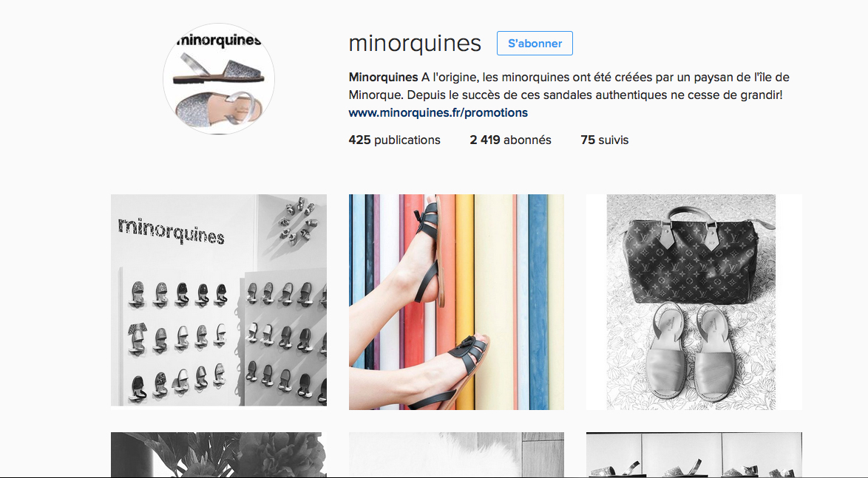Viewport: 868px width, 478px height.
Task: Open the bottom right sandals row photo
Action: 694,455
